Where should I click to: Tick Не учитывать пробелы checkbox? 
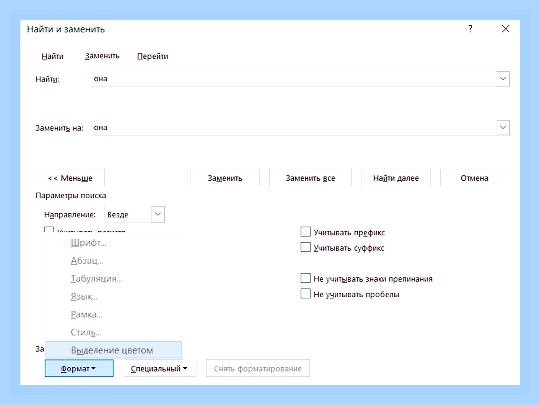(x=305, y=294)
